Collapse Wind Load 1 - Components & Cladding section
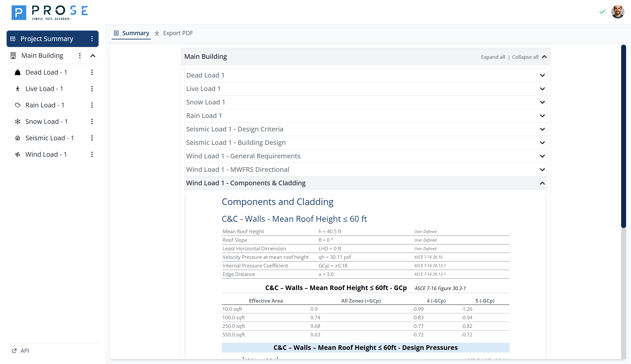This screenshot has width=631, height=364. (542, 183)
